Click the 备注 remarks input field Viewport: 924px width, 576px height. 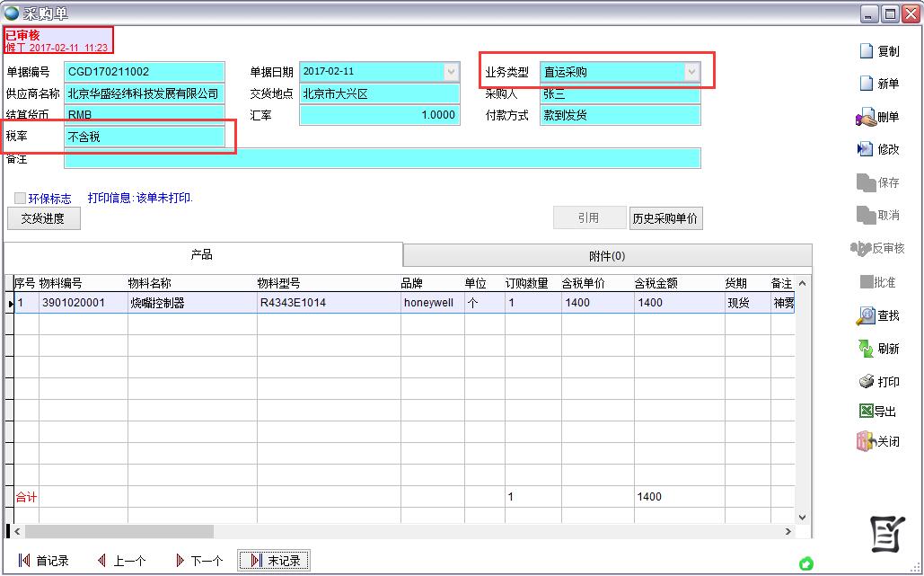click(382, 158)
